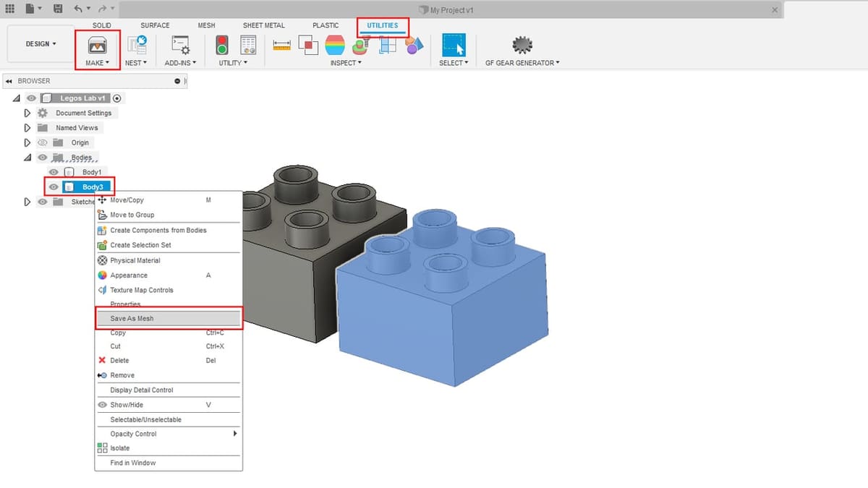
Task: Click the Save disk icon
Action: (58, 9)
